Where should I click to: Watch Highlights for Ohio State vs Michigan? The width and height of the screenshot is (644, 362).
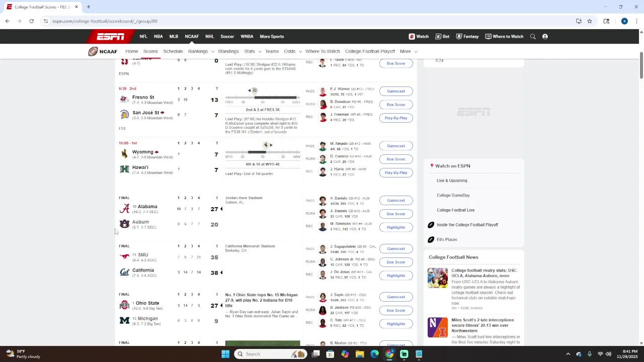[396, 324]
